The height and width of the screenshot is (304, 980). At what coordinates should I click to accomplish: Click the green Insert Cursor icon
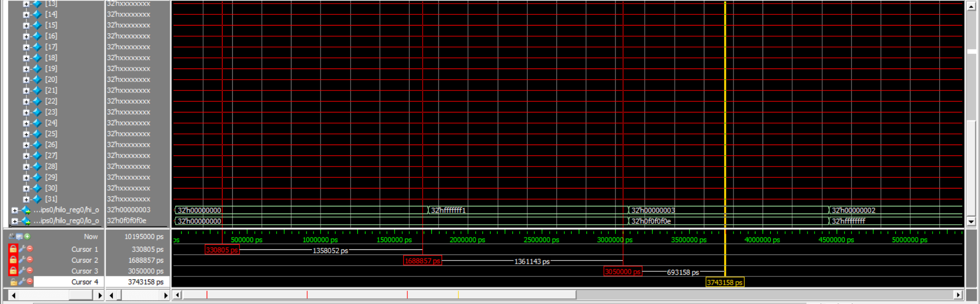click(27, 237)
